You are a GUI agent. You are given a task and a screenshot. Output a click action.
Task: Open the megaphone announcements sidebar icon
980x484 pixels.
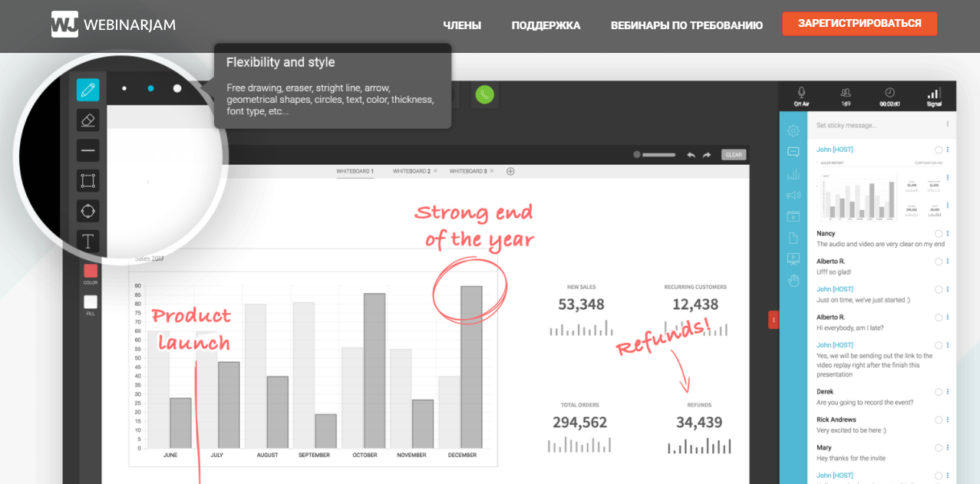pos(794,195)
